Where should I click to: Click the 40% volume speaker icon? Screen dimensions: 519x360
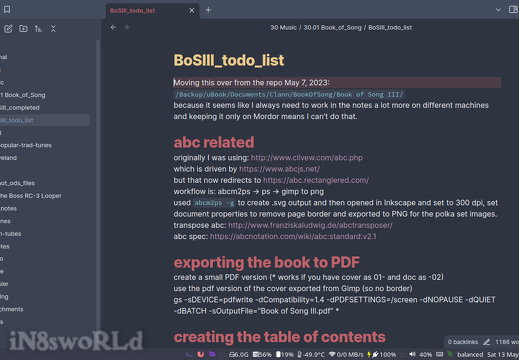413,354
